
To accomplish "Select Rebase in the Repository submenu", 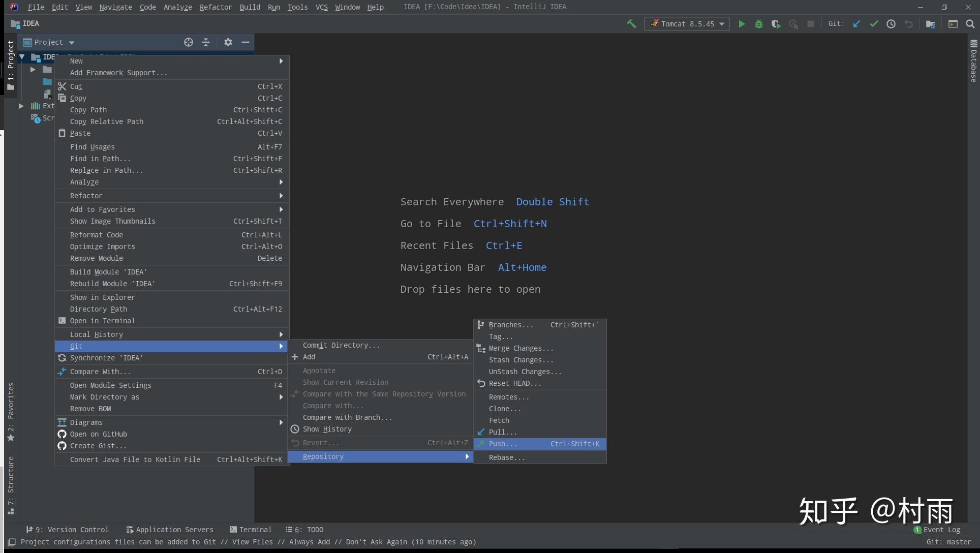I will (506, 457).
